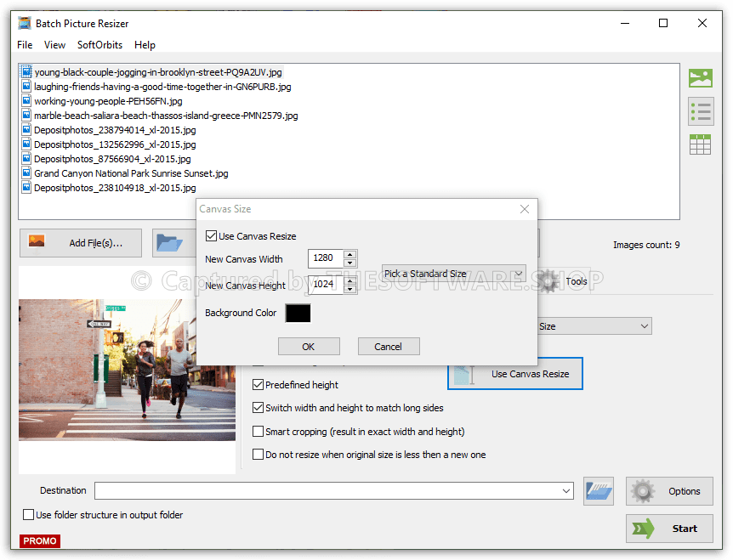The image size is (733, 560).
Task: Switch file list to list view icon
Action: coord(701,111)
